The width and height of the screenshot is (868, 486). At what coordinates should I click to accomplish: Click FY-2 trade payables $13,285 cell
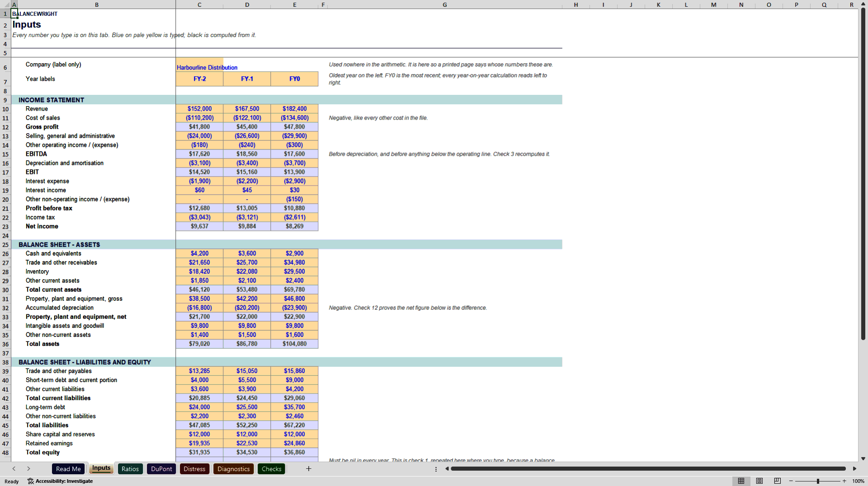pos(199,371)
